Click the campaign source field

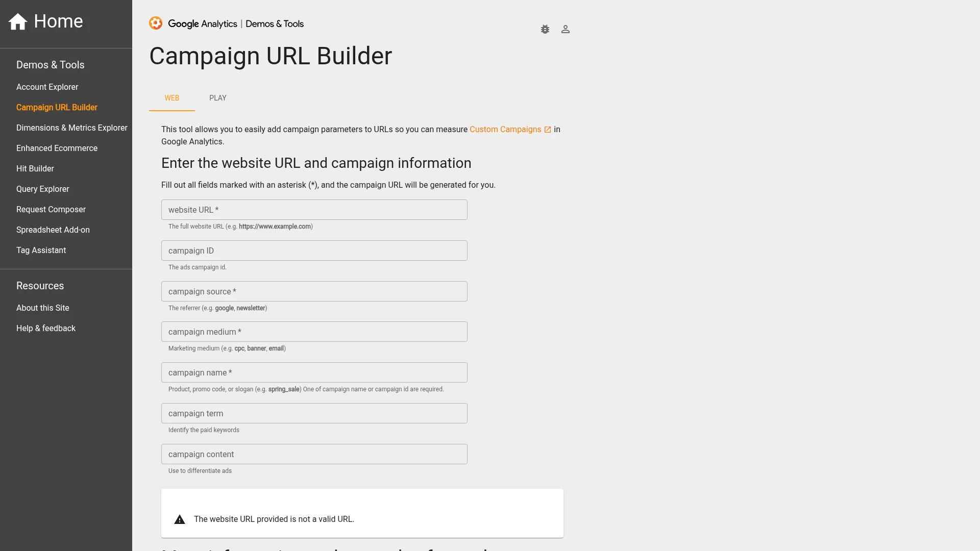(314, 291)
